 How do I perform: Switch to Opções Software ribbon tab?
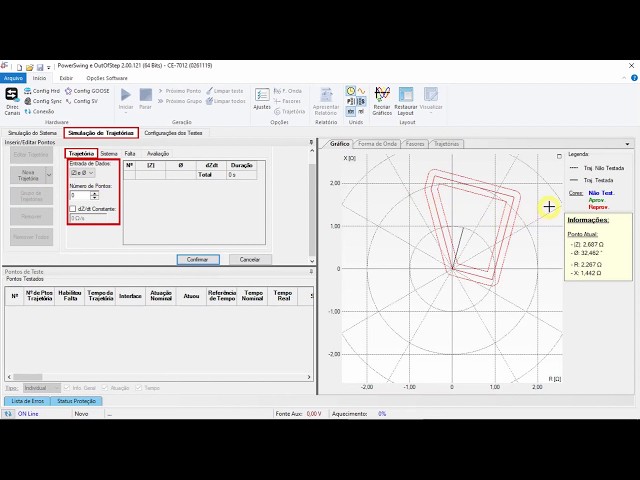point(107,78)
